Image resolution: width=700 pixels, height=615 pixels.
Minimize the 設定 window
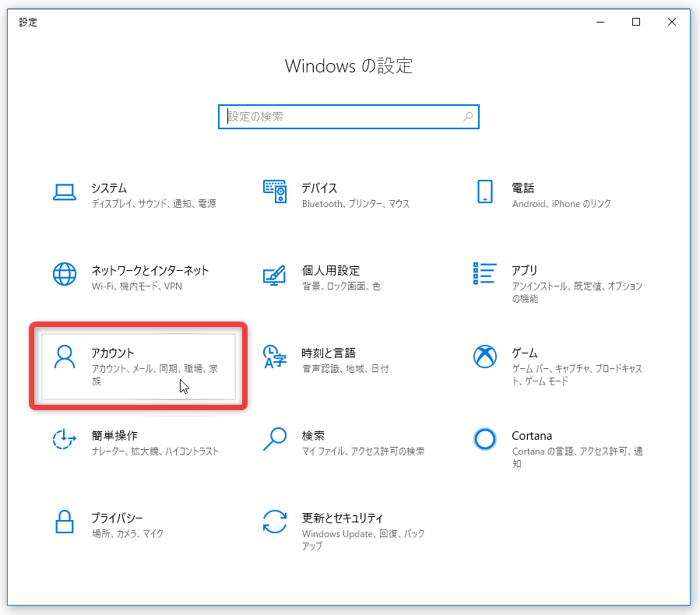pyautogui.click(x=600, y=22)
